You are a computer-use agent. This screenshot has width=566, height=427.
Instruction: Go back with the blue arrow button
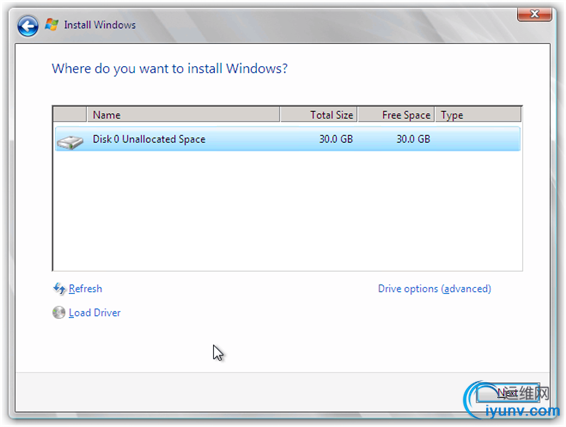point(28,26)
